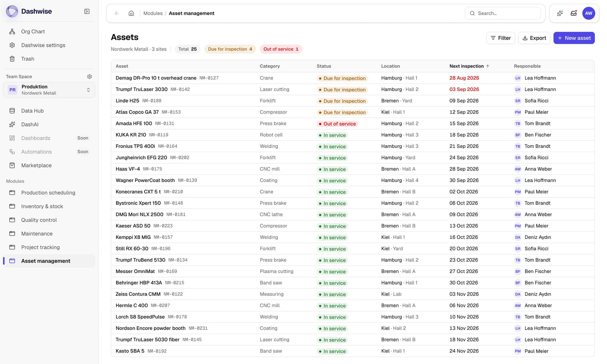Focus the Search input field
Image resolution: width=607 pixels, height=364 pixels.
(503, 13)
